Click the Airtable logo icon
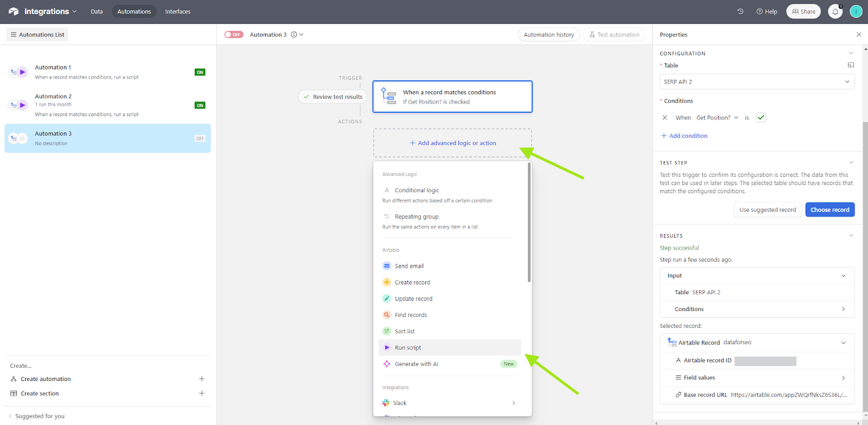 pyautogui.click(x=14, y=11)
